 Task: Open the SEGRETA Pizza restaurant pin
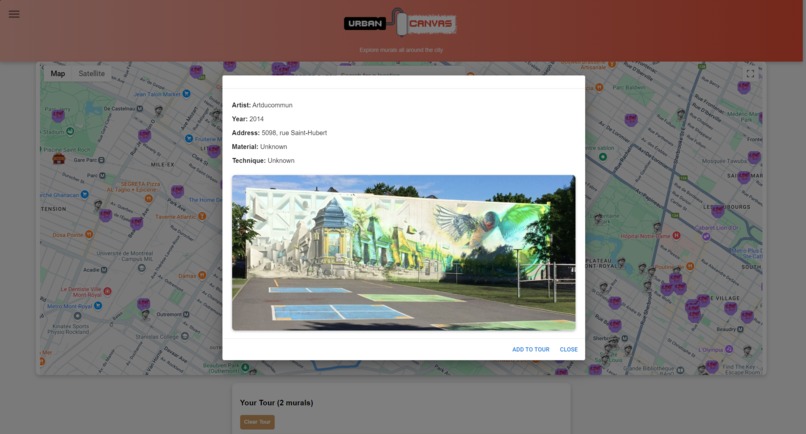149,198
